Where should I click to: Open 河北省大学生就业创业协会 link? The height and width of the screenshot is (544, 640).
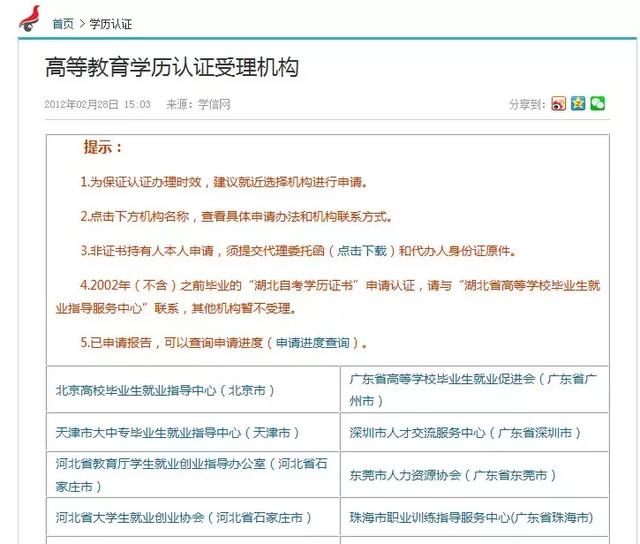coord(184,517)
